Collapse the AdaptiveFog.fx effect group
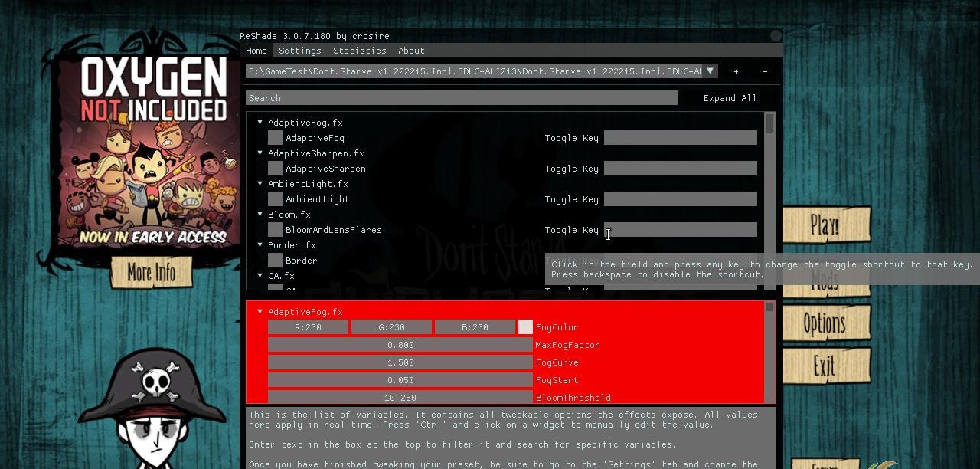This screenshot has height=469, width=980. (260, 122)
